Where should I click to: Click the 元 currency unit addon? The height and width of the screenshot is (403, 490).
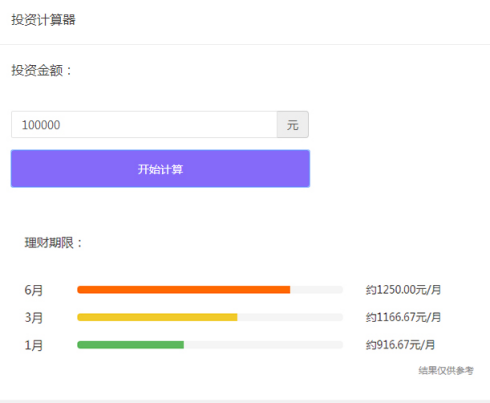293,125
